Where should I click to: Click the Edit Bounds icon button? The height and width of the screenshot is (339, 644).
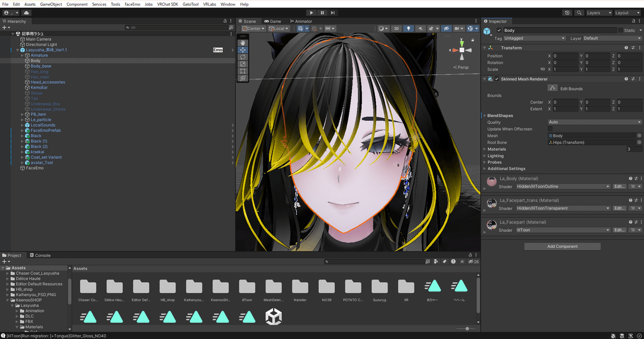552,88
